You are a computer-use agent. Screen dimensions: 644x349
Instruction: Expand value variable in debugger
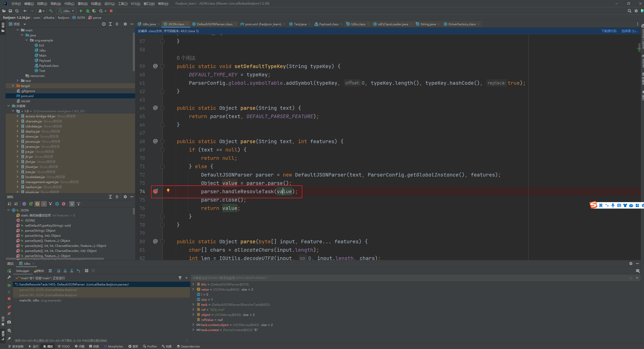tap(193, 289)
